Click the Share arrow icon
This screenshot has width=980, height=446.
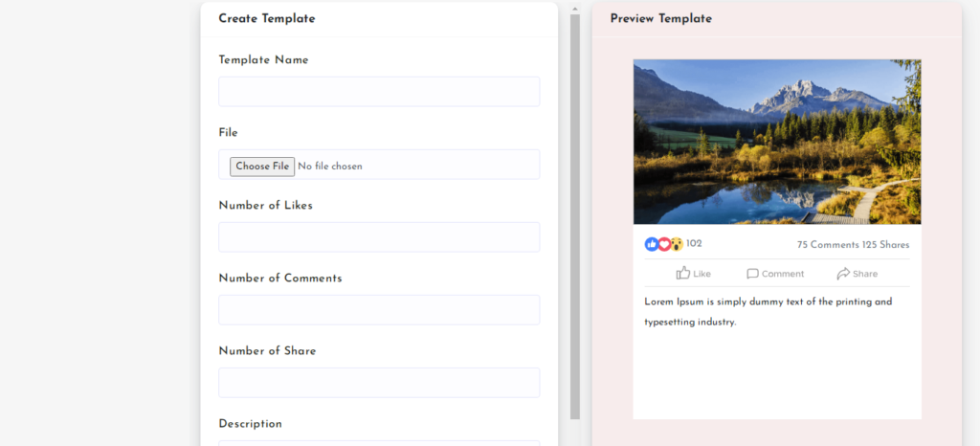coord(843,274)
